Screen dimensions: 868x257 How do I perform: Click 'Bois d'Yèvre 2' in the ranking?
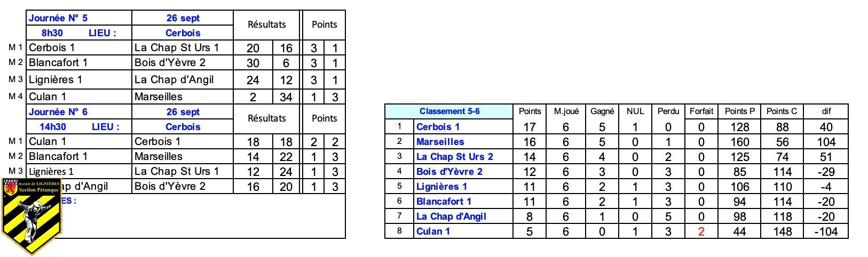pyautogui.click(x=449, y=172)
